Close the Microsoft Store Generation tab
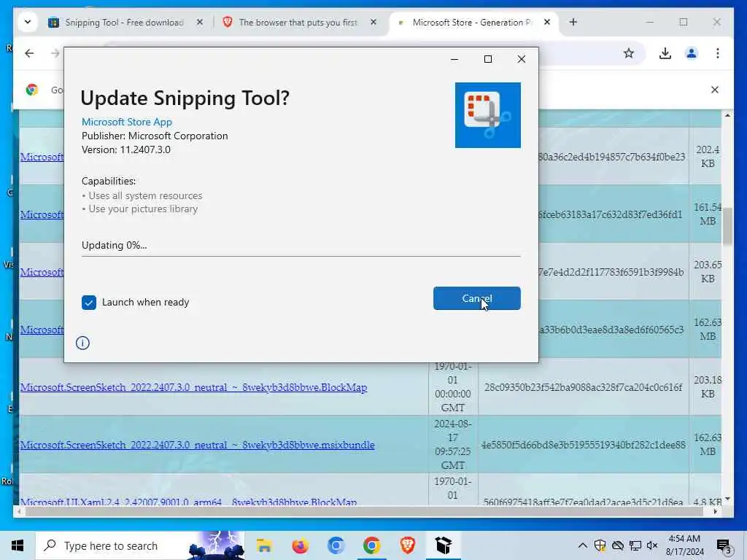The image size is (747, 560). click(547, 23)
